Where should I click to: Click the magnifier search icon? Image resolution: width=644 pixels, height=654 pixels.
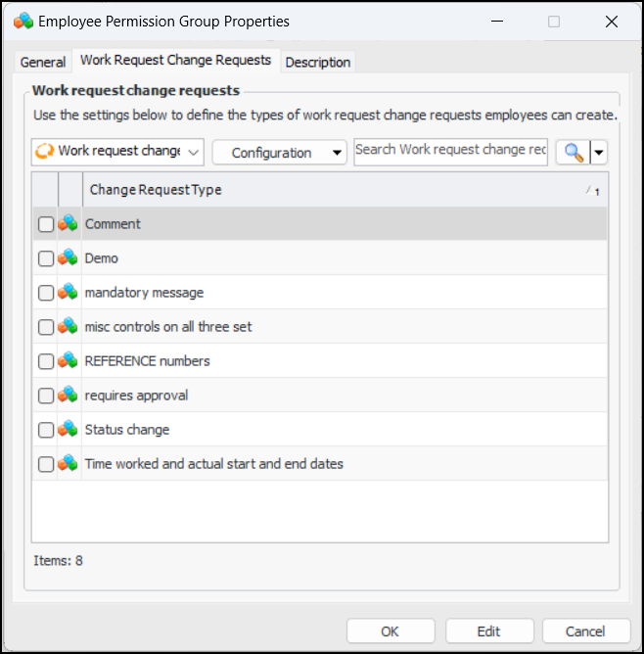pyautogui.click(x=573, y=152)
